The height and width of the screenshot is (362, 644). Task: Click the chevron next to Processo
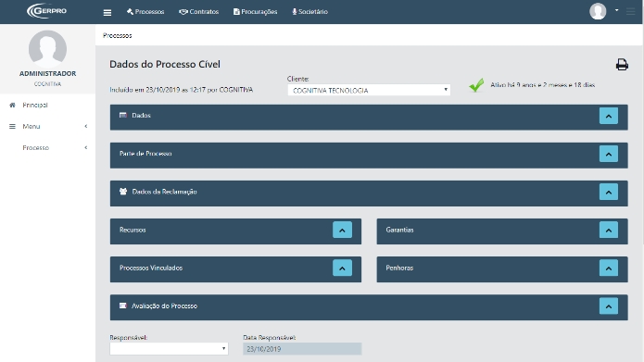86,148
